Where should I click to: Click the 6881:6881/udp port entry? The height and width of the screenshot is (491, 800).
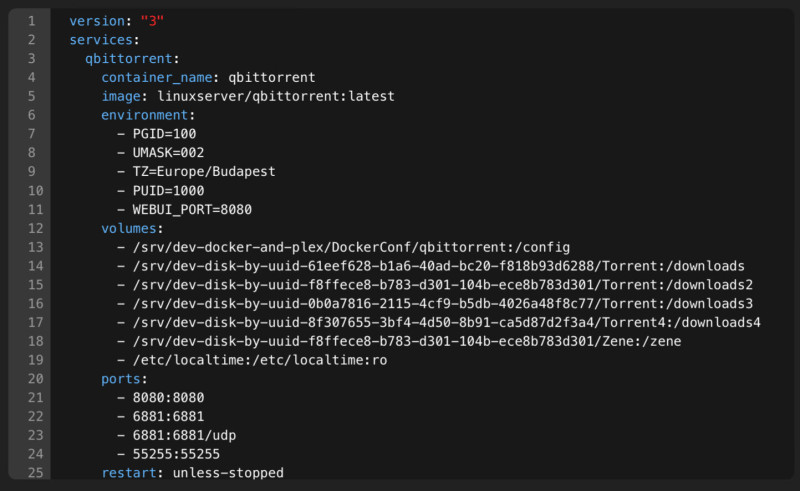click(177, 435)
